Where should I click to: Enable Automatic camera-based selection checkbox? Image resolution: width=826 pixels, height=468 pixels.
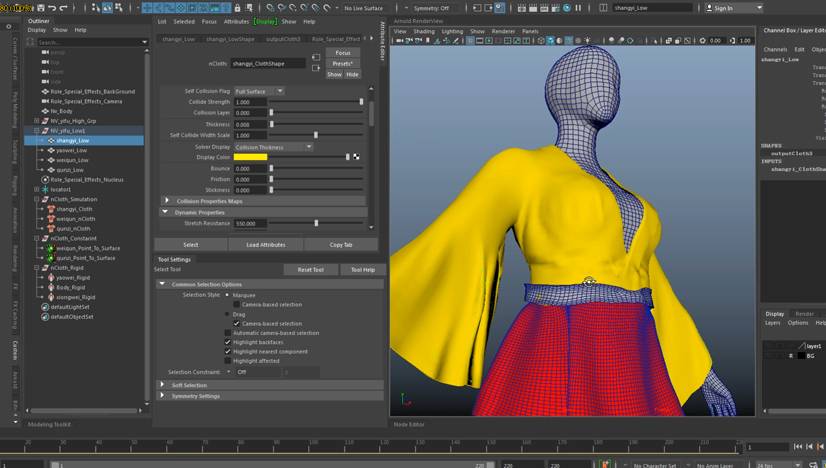(228, 333)
